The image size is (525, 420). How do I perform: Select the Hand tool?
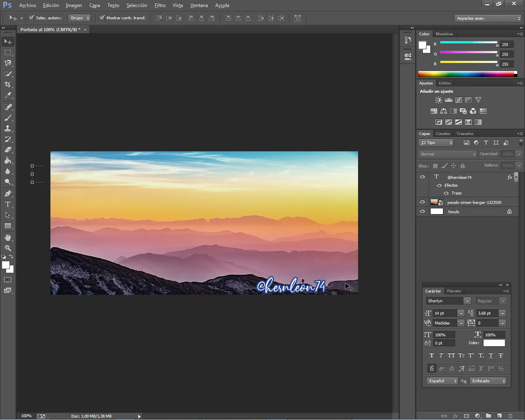(x=8, y=237)
